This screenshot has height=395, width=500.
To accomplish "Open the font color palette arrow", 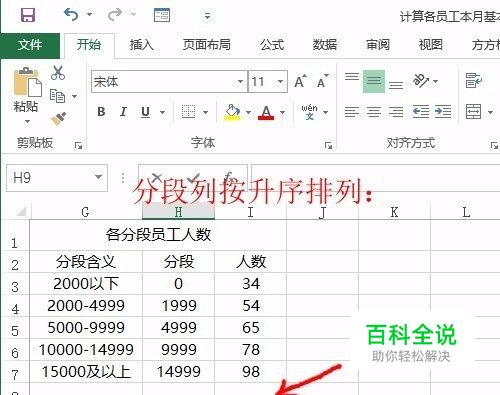I will 283,112.
